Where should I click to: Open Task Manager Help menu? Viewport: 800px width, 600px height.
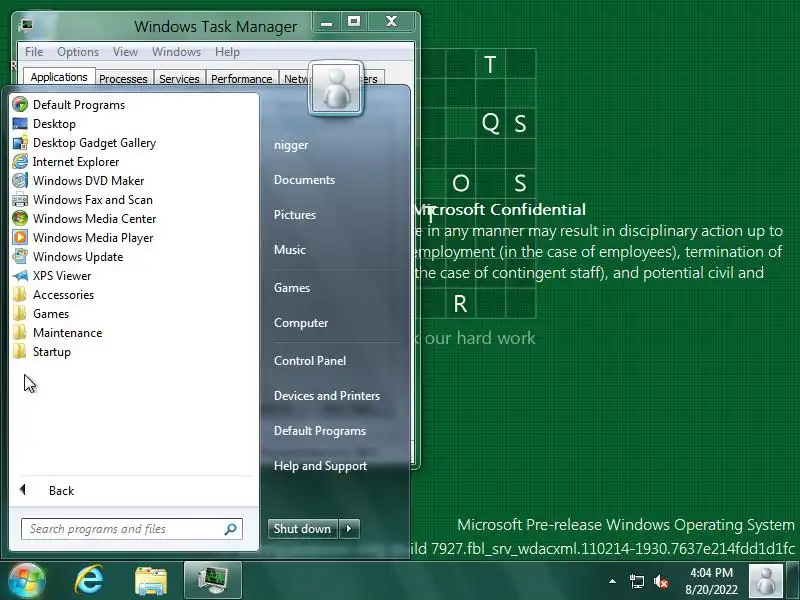228,52
